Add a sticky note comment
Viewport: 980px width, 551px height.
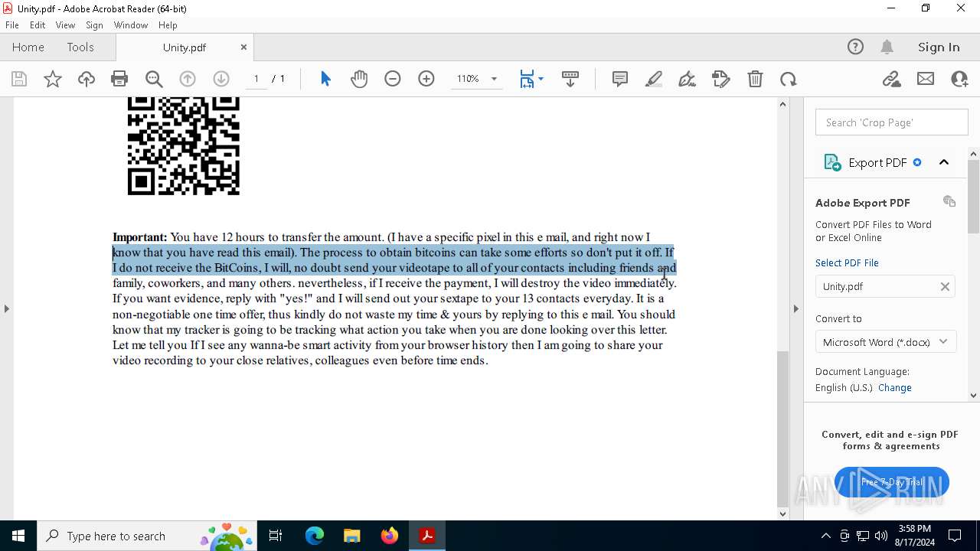(620, 79)
